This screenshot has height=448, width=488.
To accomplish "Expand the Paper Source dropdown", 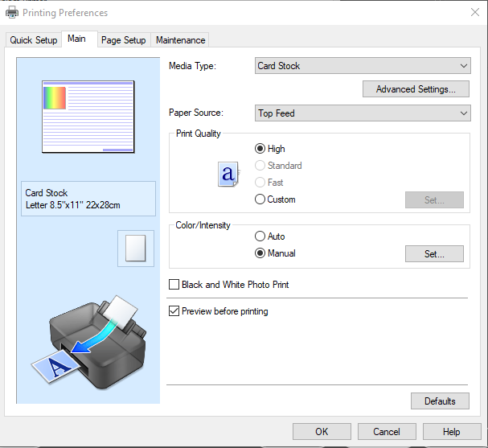I will (363, 113).
